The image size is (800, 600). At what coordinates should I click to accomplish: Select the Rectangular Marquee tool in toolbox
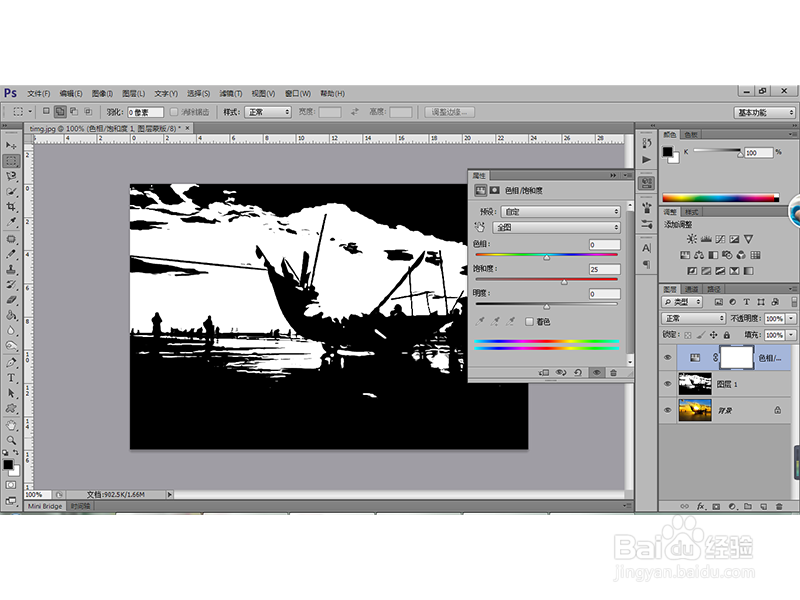click(11, 161)
